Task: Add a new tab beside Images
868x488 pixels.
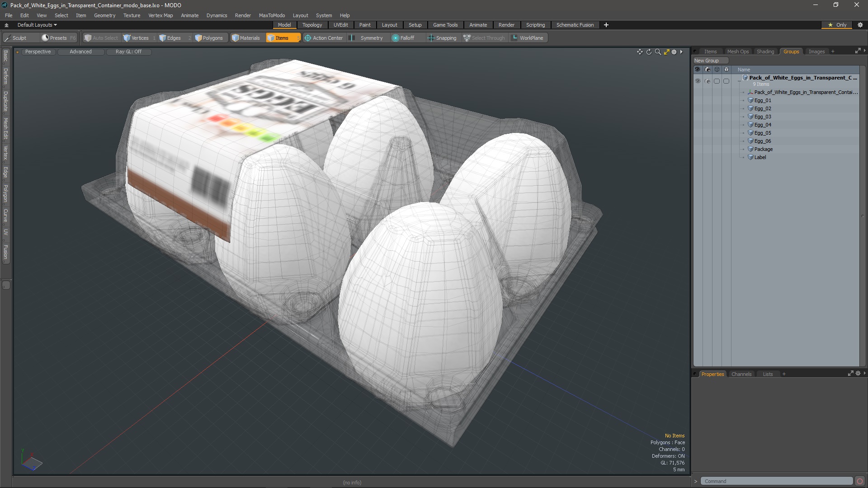Action: click(833, 52)
